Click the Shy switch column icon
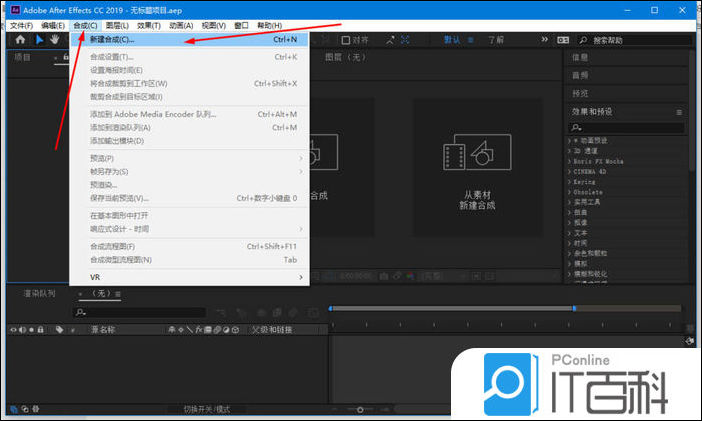 (x=171, y=330)
